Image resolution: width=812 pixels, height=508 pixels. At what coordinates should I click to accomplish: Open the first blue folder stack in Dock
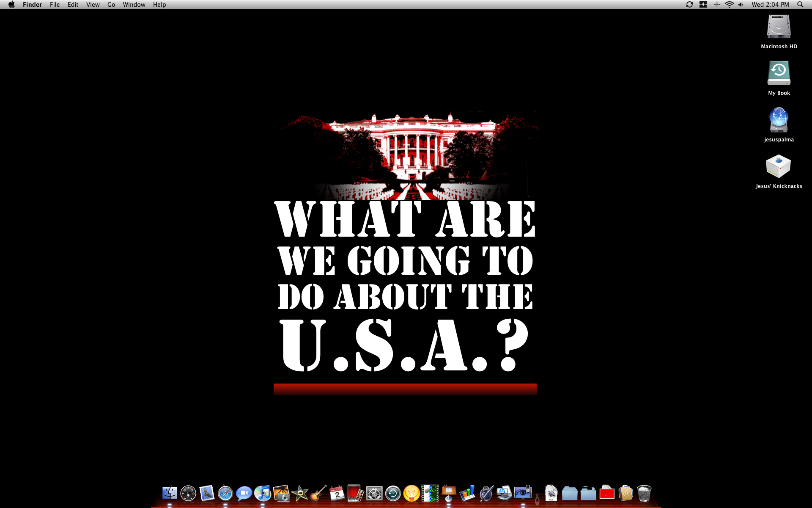[x=570, y=493]
